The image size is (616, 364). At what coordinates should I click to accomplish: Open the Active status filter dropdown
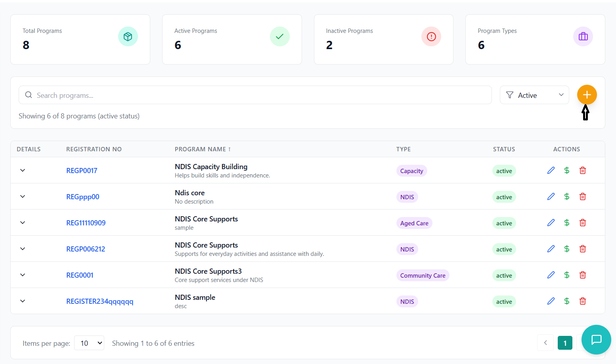click(x=534, y=95)
